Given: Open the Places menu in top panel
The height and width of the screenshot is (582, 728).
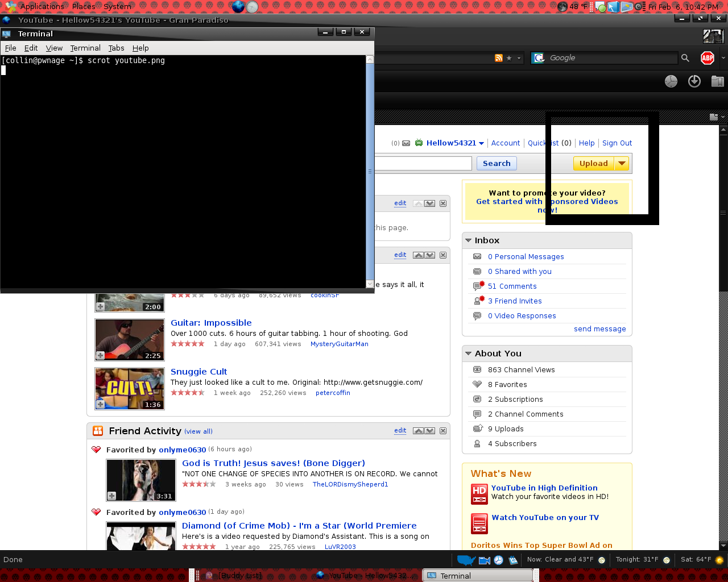Looking at the screenshot, I should pos(84,6).
